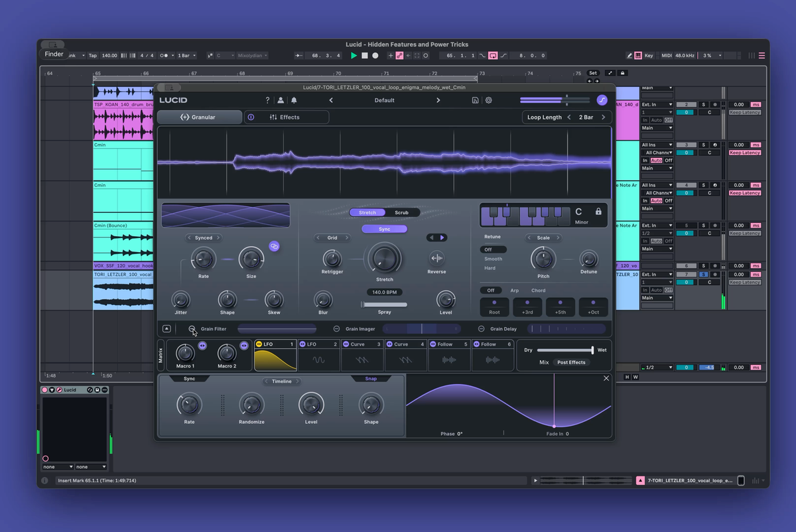The width and height of the screenshot is (796, 532).
Task: Click the DAW transport play button
Action: pos(354,56)
